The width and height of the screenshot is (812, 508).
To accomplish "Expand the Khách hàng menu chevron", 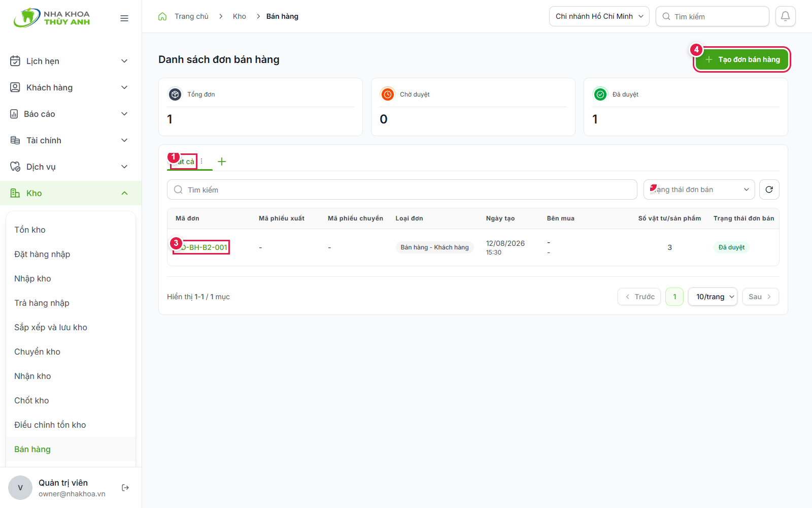I will pos(124,87).
